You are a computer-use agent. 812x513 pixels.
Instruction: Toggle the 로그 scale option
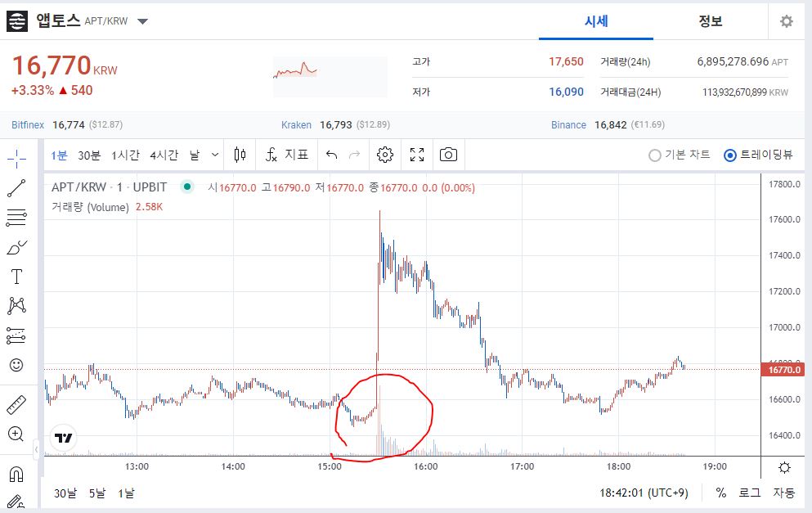click(749, 493)
